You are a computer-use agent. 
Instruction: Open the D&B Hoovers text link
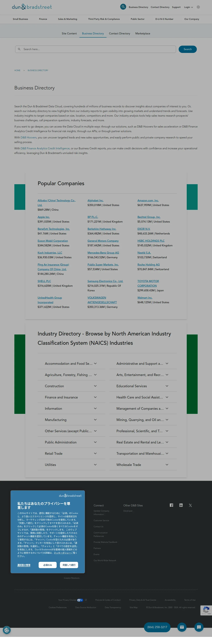tap(28, 138)
